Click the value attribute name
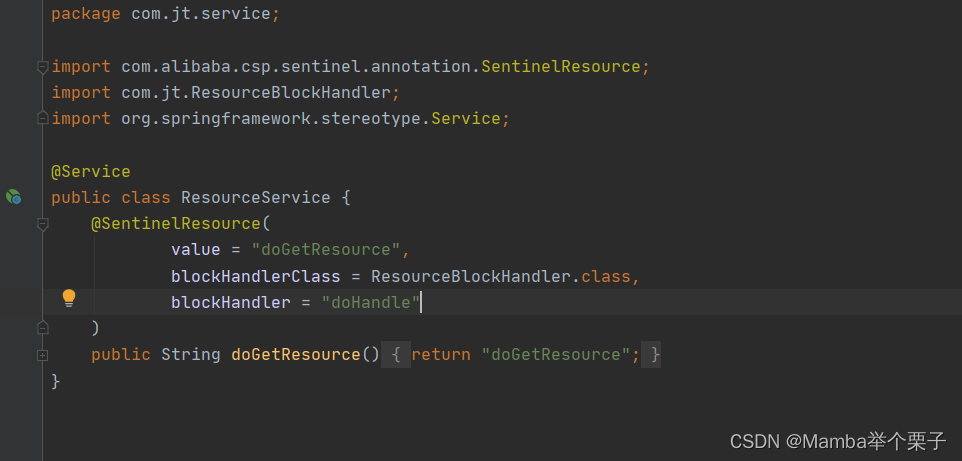The width and height of the screenshot is (962, 461). tap(196, 250)
